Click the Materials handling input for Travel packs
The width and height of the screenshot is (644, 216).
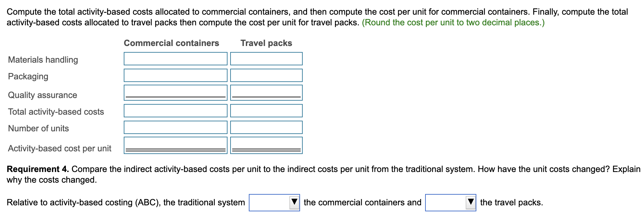pyautogui.click(x=266, y=59)
